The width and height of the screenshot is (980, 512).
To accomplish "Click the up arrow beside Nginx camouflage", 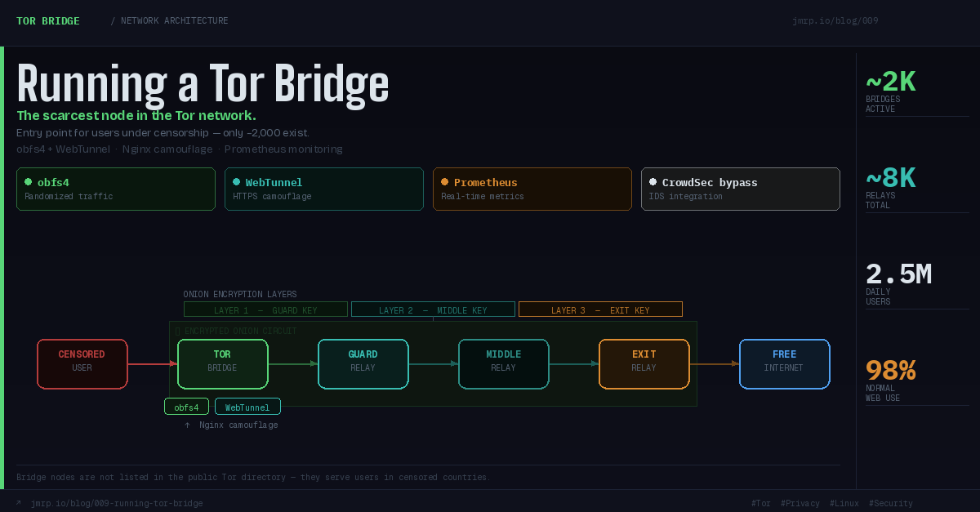I will tap(187, 425).
